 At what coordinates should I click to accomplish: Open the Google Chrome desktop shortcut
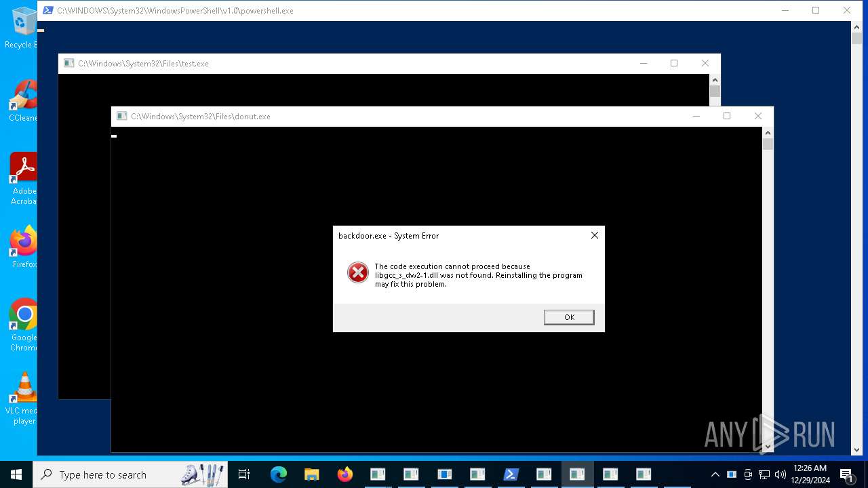24,325
